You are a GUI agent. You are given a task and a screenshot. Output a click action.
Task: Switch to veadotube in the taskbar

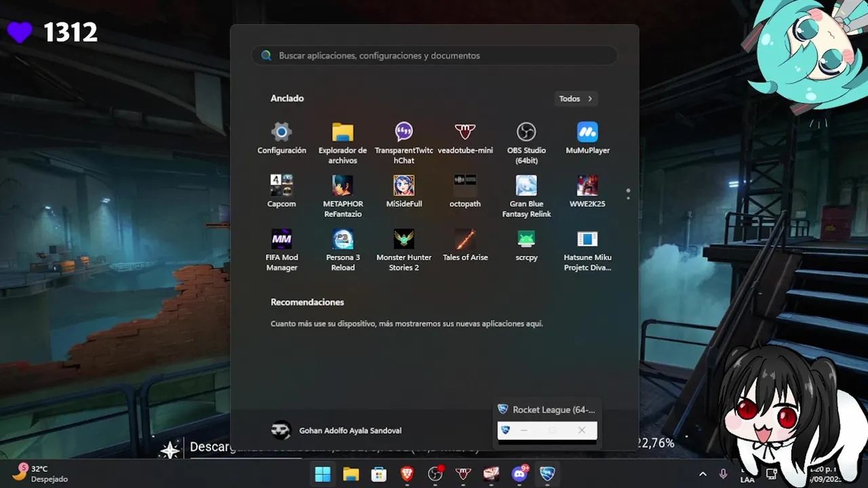[x=463, y=474]
